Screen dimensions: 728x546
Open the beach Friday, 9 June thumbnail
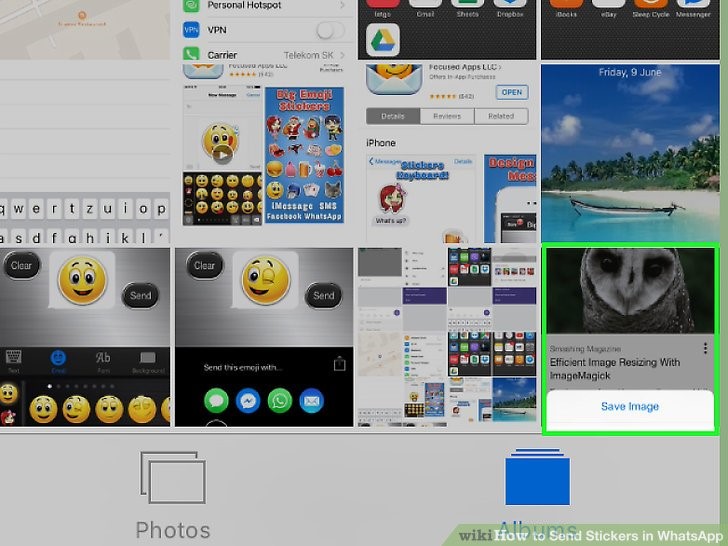[630, 153]
